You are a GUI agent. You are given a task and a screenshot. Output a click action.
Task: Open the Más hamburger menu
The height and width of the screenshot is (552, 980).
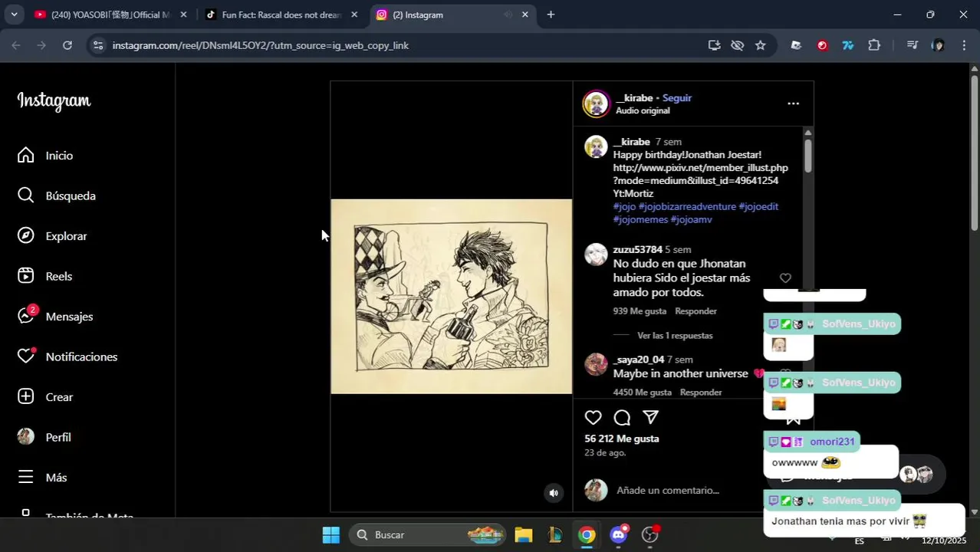point(26,477)
